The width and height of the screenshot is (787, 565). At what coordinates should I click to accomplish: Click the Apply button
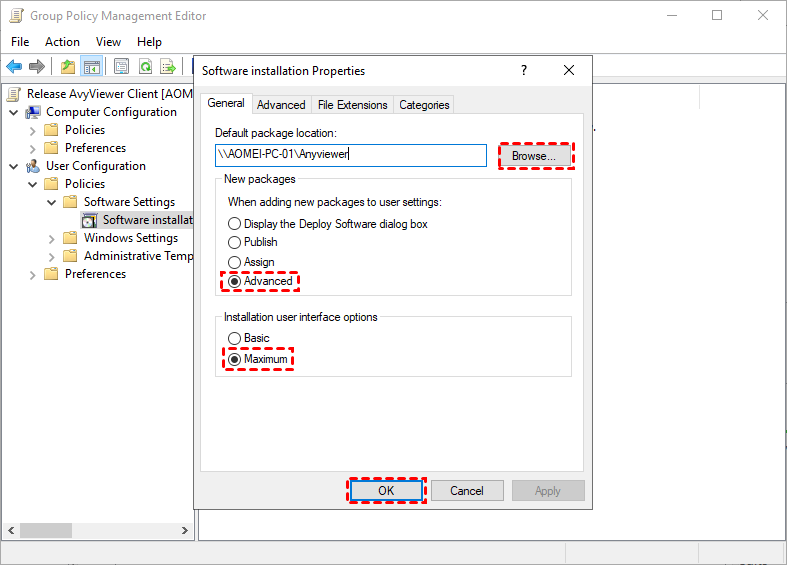[x=548, y=491]
